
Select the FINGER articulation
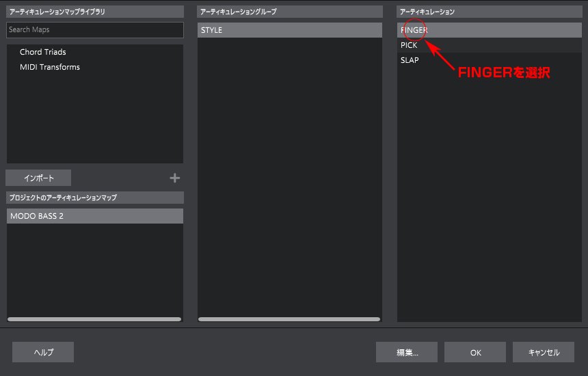490,30
